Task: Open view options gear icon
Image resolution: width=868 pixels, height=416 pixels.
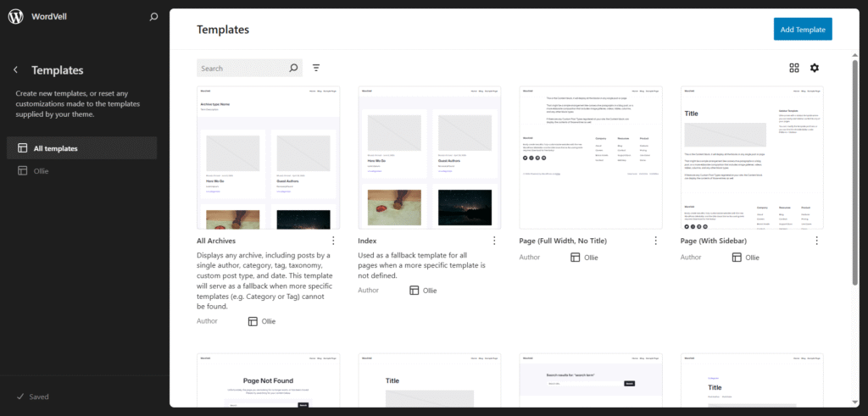Action: click(x=815, y=68)
